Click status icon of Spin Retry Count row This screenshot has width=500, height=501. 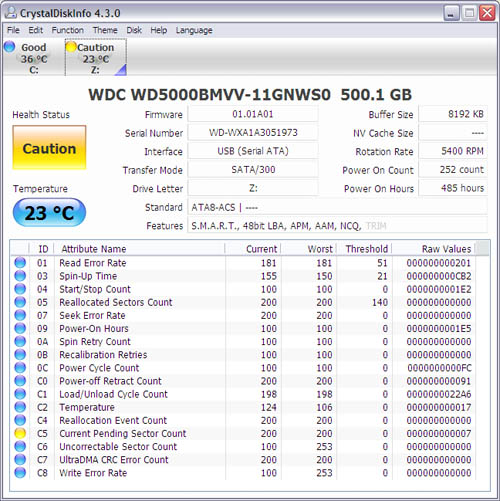pos(20,341)
